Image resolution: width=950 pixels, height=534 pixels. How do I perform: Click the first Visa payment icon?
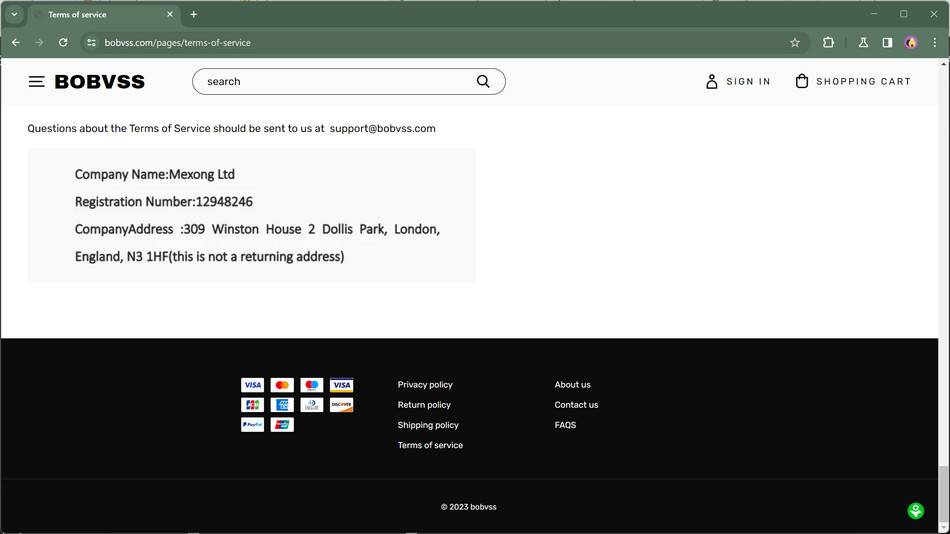pyautogui.click(x=252, y=385)
